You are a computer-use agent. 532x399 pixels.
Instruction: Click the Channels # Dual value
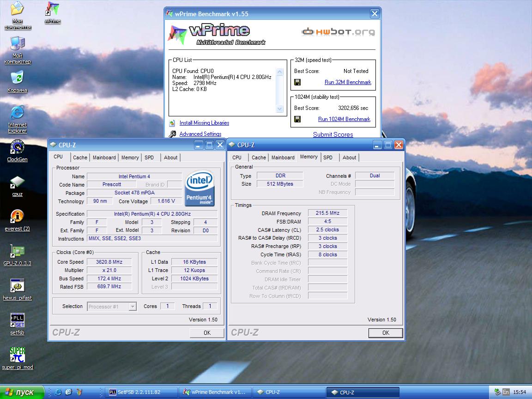click(x=375, y=176)
